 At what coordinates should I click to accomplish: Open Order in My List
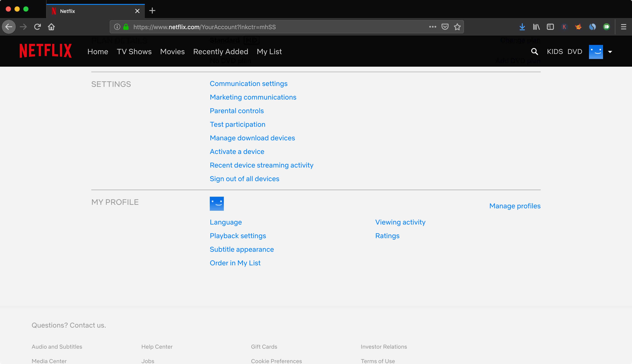coord(235,263)
